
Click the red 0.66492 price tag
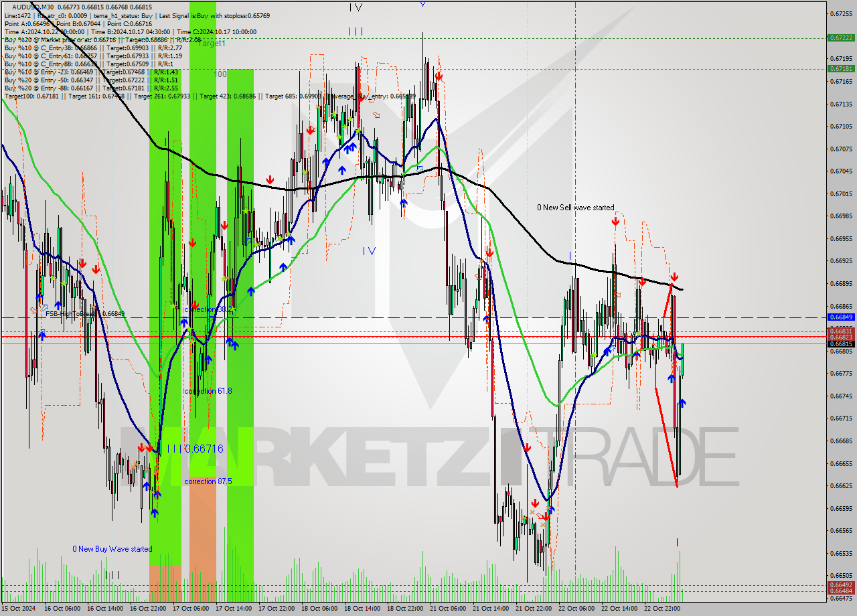pos(841,585)
